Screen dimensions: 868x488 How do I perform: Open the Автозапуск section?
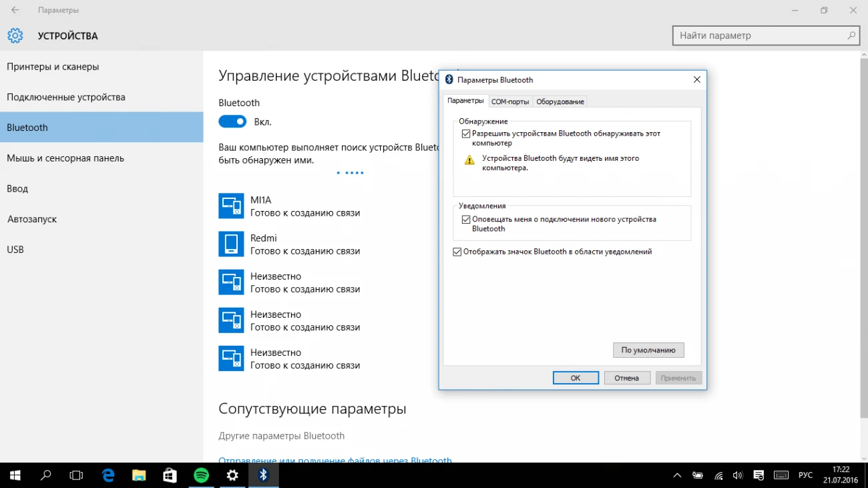101,219
